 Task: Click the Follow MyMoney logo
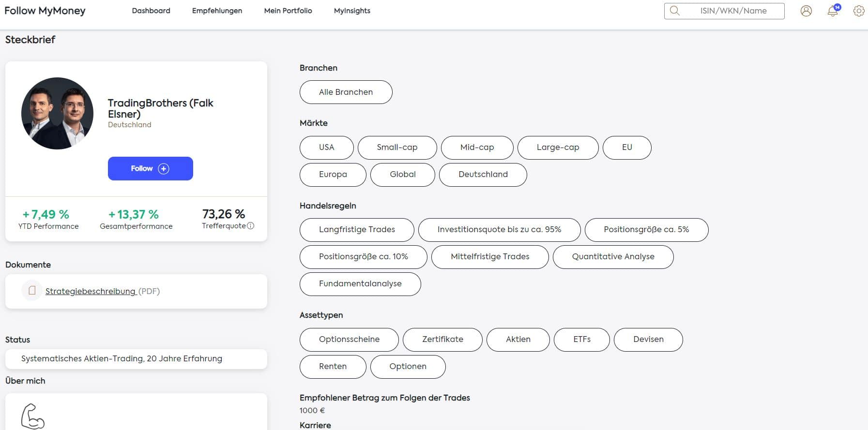coord(45,11)
